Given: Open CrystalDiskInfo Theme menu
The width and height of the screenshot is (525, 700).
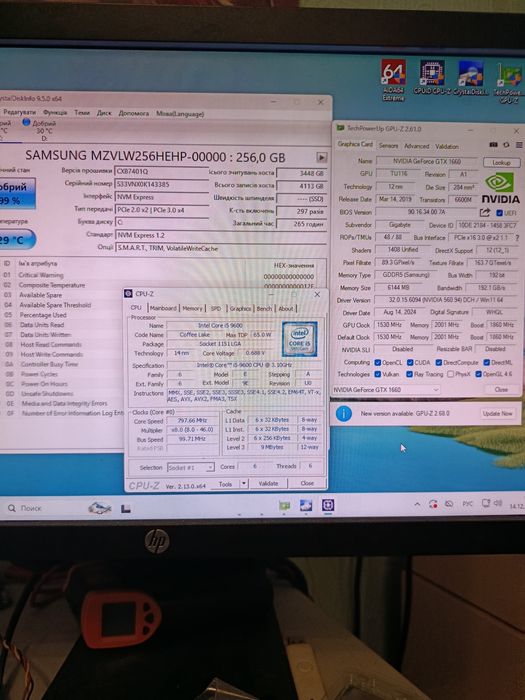Looking at the screenshot, I should [x=82, y=113].
